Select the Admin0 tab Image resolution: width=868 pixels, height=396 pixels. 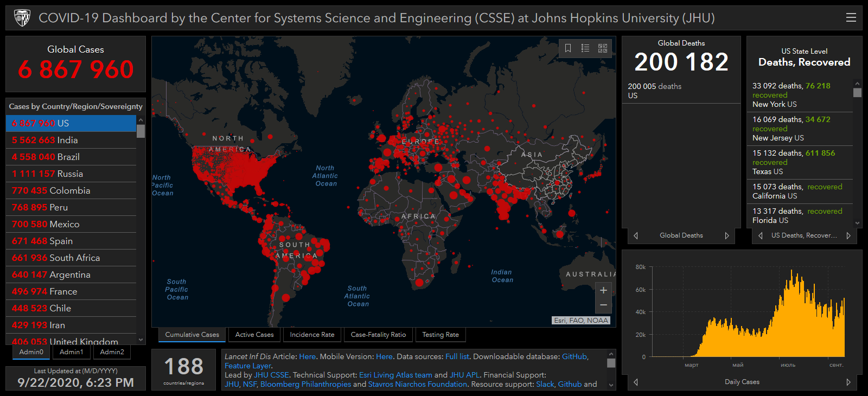pyautogui.click(x=31, y=352)
